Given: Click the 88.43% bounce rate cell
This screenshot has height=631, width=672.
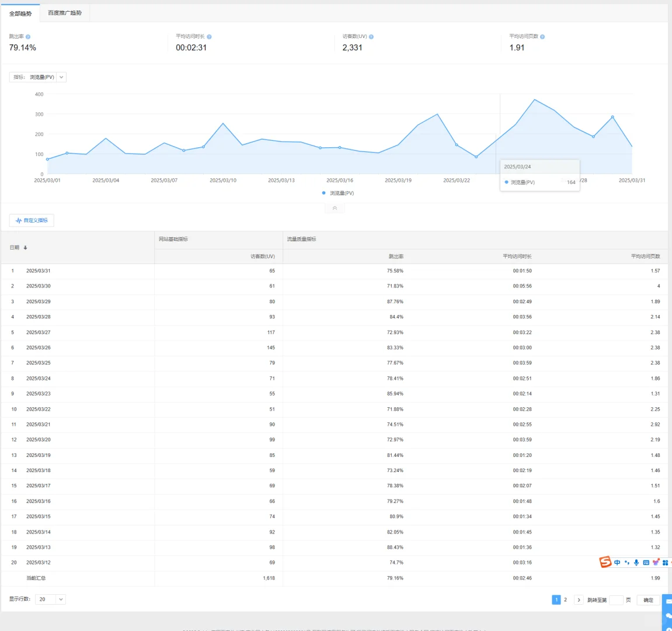Looking at the screenshot, I should pos(395,547).
